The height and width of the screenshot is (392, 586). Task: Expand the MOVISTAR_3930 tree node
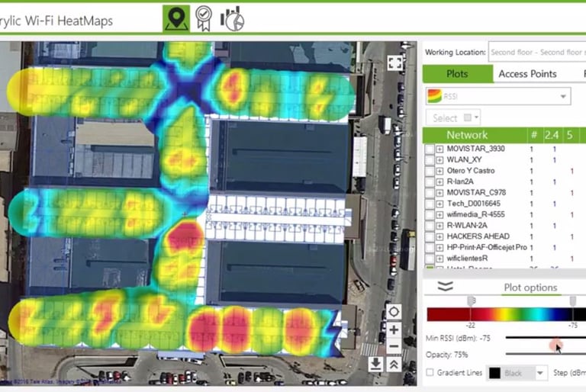439,149
